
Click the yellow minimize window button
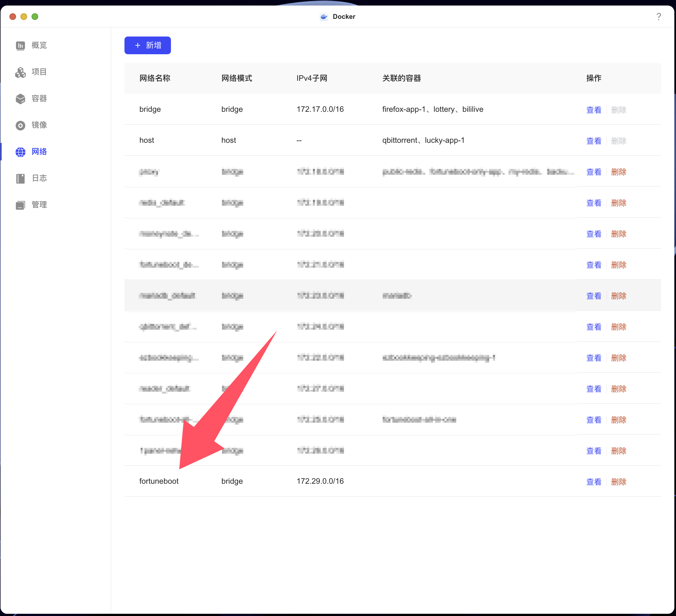click(x=24, y=17)
